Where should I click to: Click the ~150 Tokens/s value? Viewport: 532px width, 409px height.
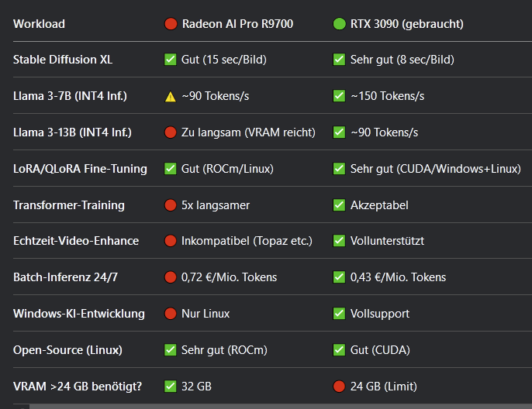[x=387, y=96]
